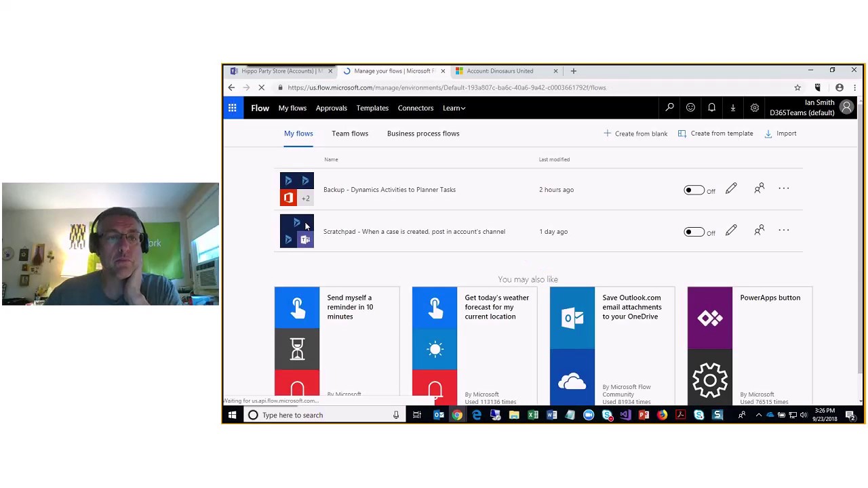Click the Scratchpad flow connector icon tile
Viewport: 868px width, 488px height.
(297, 231)
